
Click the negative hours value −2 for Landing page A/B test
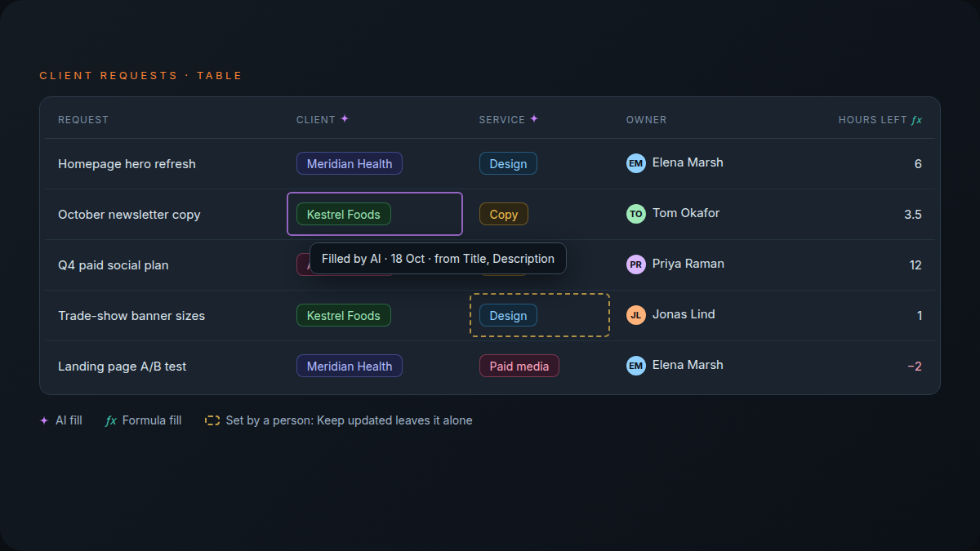915,367
